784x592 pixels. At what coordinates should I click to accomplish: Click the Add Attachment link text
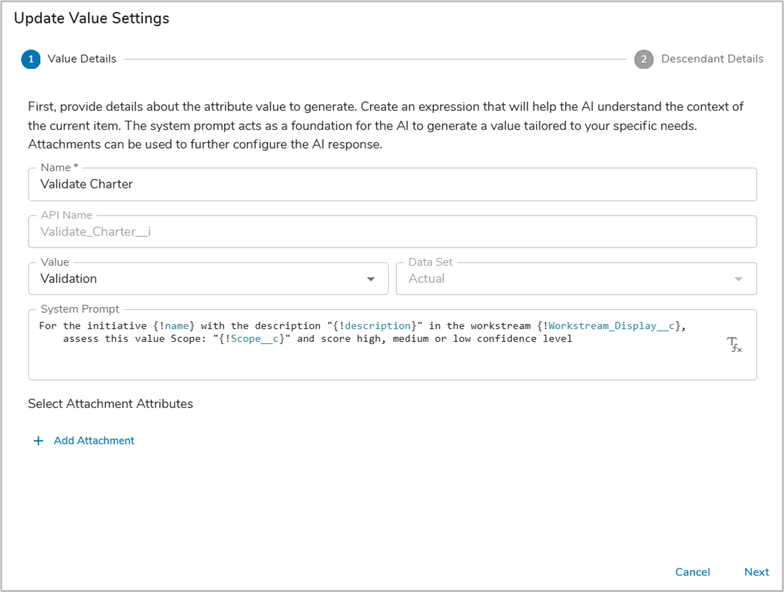pyautogui.click(x=94, y=441)
